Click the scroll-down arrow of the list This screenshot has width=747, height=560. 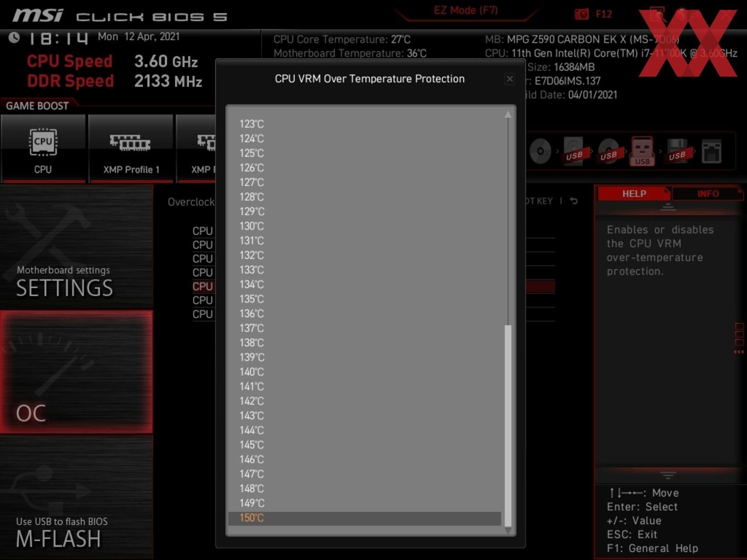point(508,530)
